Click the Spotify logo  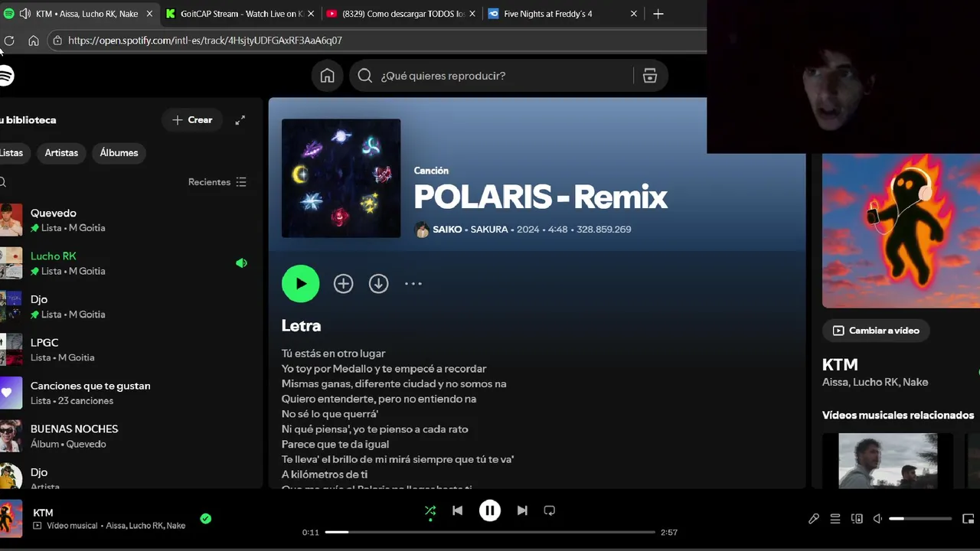pyautogui.click(x=6, y=76)
